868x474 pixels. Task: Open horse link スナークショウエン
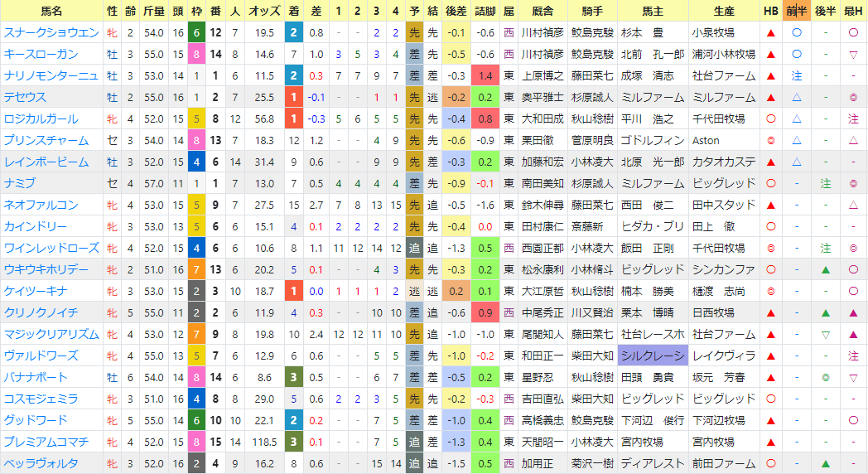coord(51,32)
